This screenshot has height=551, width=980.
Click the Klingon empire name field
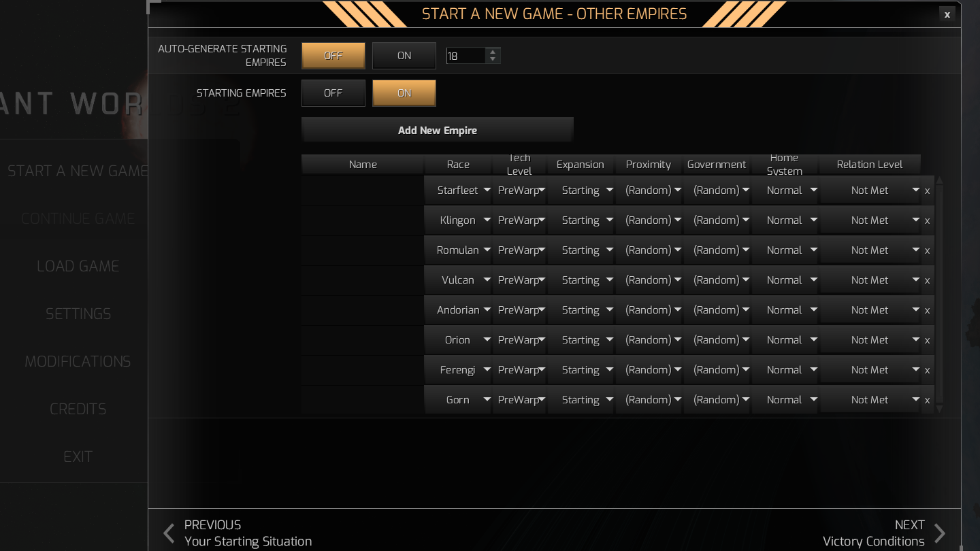point(363,220)
